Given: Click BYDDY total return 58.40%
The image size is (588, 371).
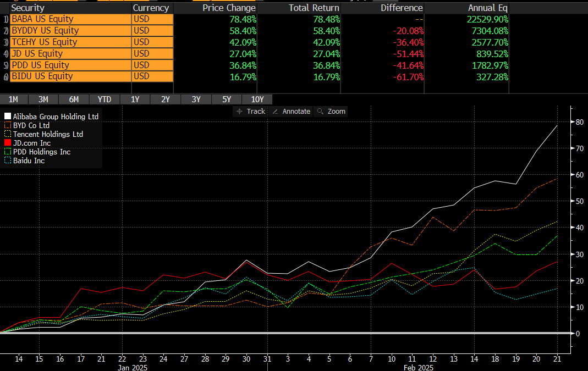Looking at the screenshot, I should [x=327, y=31].
